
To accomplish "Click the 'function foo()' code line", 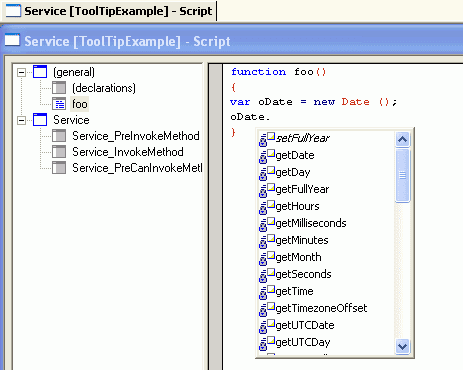I will (x=278, y=72).
